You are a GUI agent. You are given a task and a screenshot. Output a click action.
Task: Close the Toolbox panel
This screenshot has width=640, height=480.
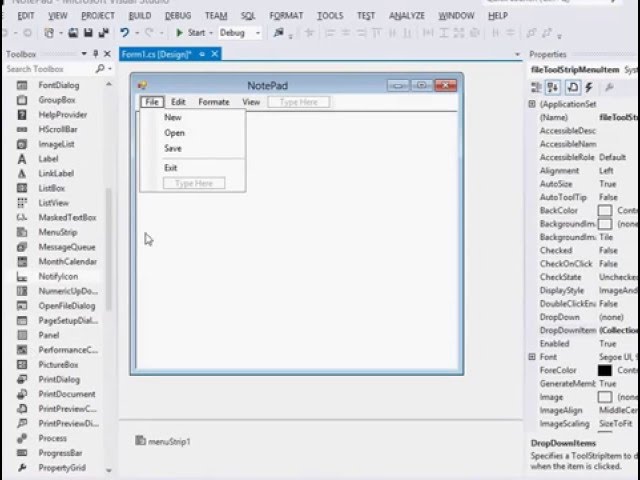tap(107, 53)
